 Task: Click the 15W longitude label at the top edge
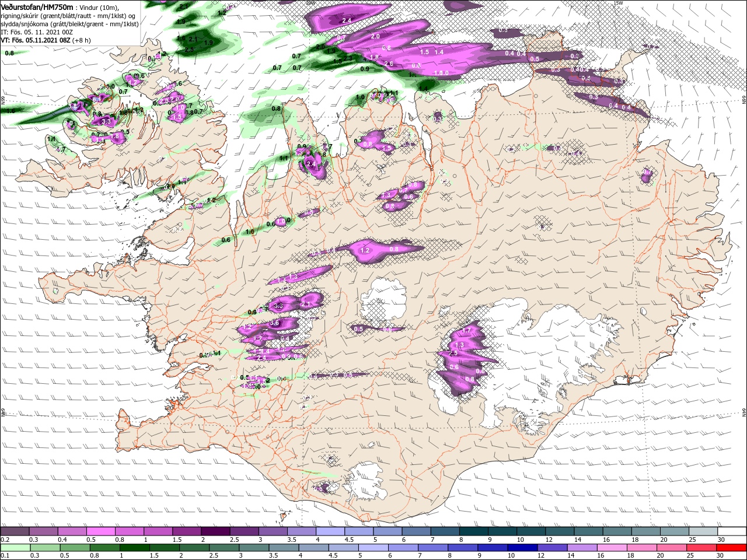618,3
